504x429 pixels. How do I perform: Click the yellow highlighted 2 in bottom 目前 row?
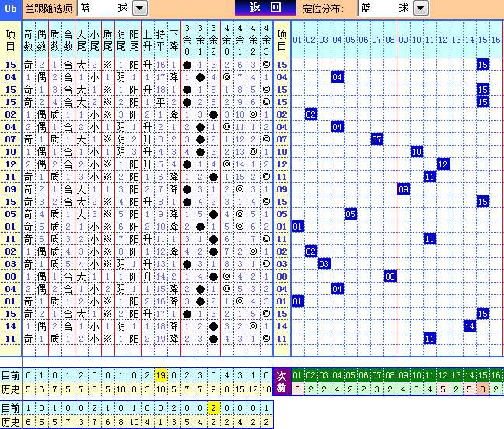point(213,408)
